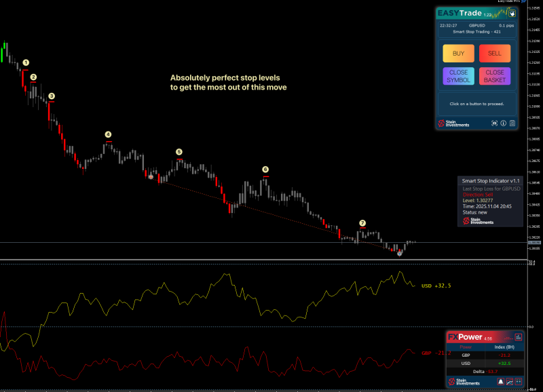The image size is (543, 392).
Task: Open the info panel via the EASY Trade (i) icon
Action: (504, 123)
